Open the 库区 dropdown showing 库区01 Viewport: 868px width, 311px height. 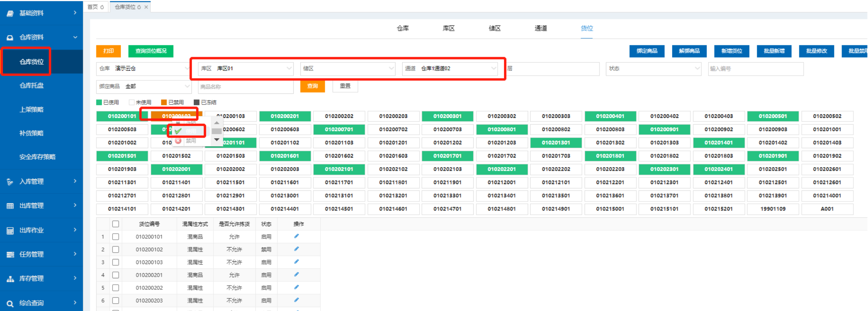click(x=246, y=69)
